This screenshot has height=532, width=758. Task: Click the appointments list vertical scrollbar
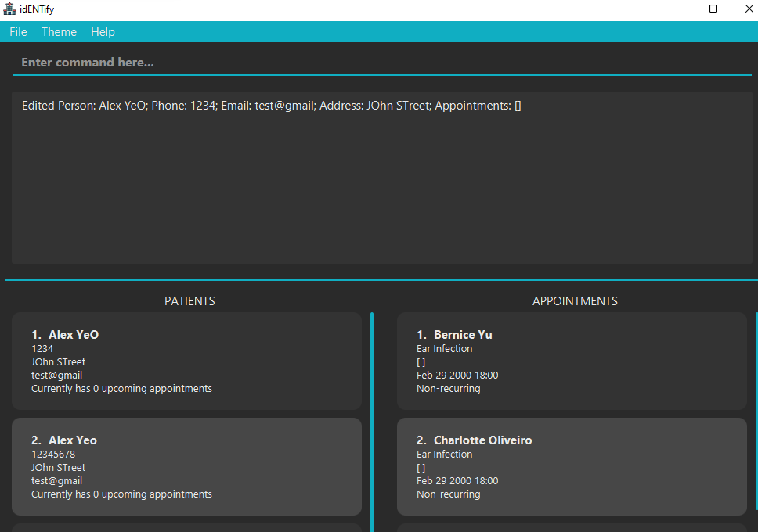(756, 412)
